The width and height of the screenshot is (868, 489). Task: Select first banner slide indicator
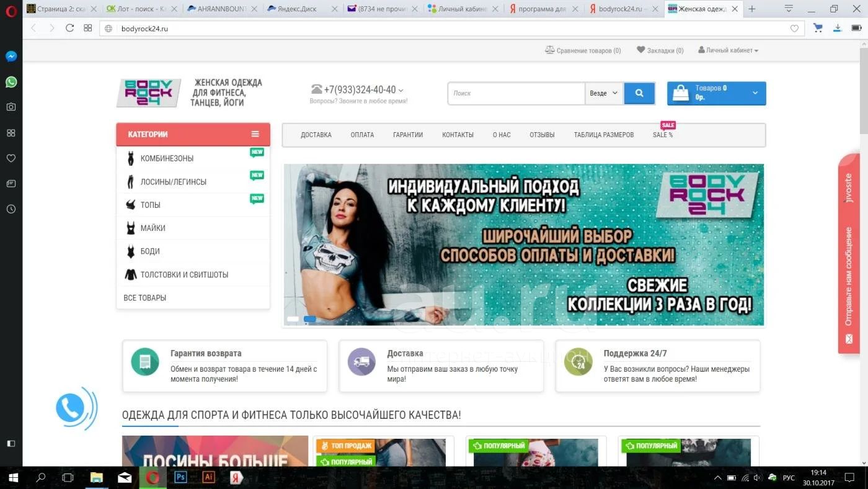(293, 319)
